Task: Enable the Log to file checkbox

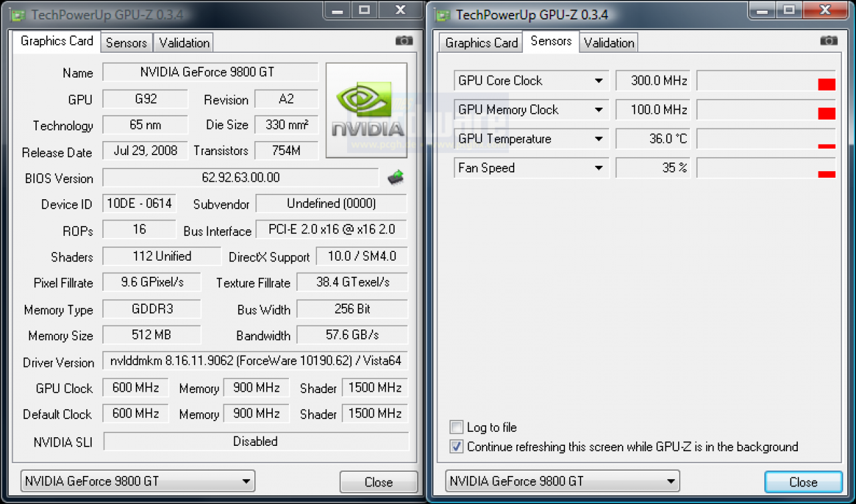Action: tap(457, 427)
